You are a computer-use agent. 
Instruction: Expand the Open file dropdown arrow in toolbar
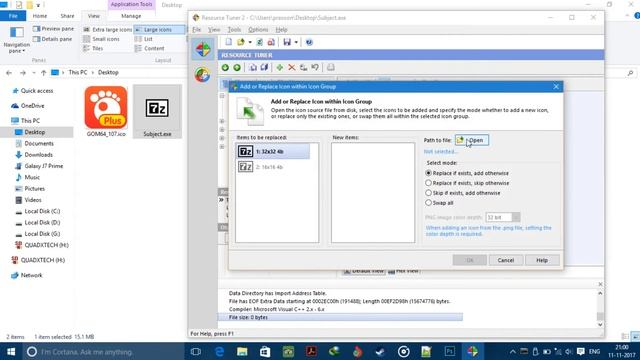click(x=250, y=42)
